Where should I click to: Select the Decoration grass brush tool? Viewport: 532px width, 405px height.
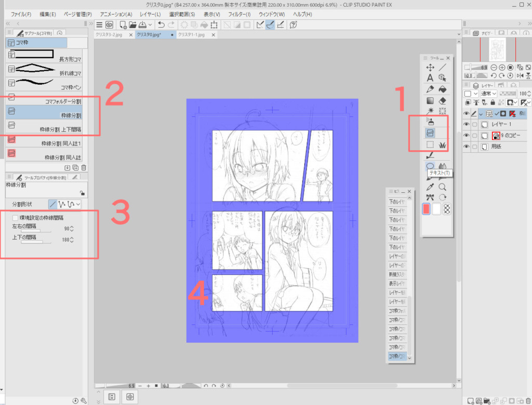coord(443,145)
